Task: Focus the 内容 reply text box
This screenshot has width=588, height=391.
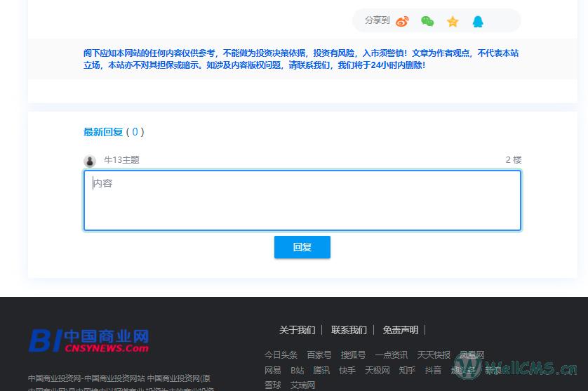Action: click(x=302, y=200)
